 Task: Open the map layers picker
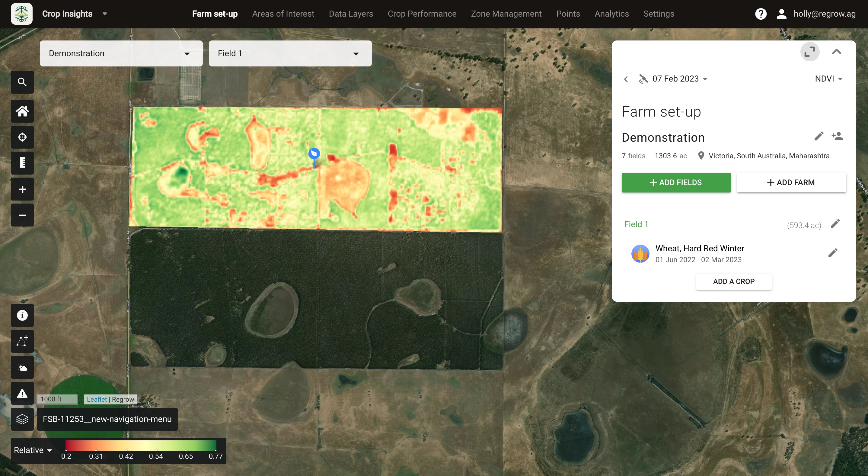pyautogui.click(x=22, y=419)
